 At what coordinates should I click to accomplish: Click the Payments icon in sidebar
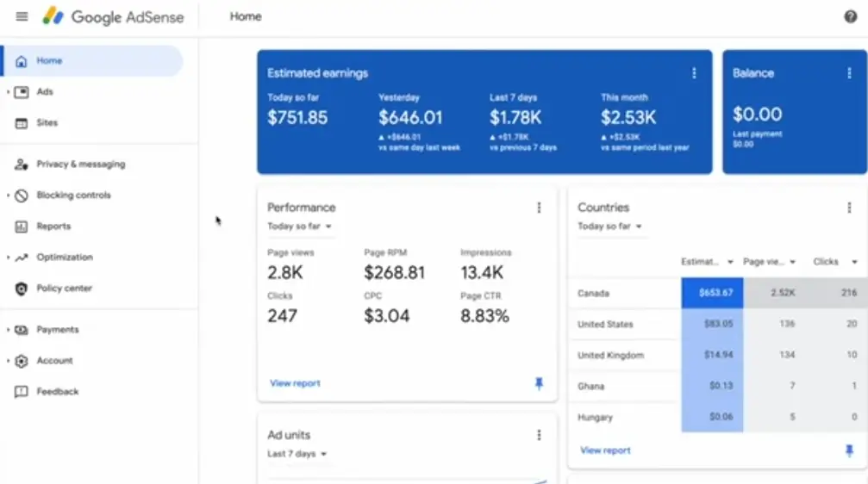point(21,330)
